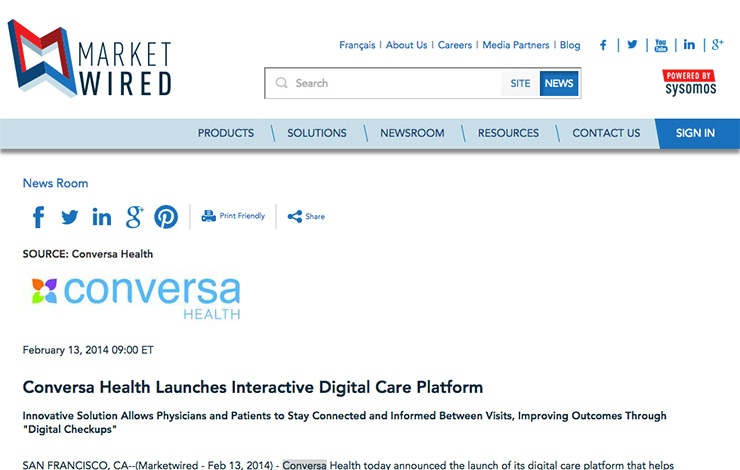Open the Careers link
The image size is (740, 470).
coord(454,45)
